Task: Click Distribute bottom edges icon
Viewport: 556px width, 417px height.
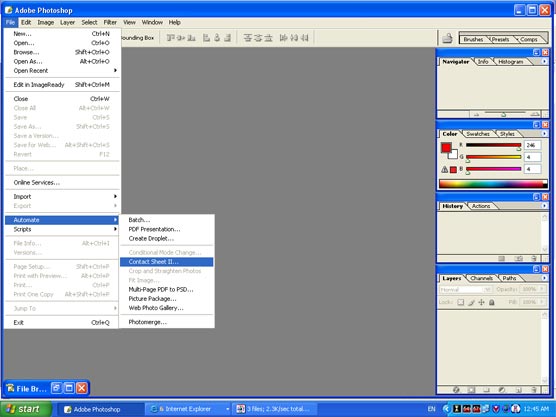Action: click(268, 38)
